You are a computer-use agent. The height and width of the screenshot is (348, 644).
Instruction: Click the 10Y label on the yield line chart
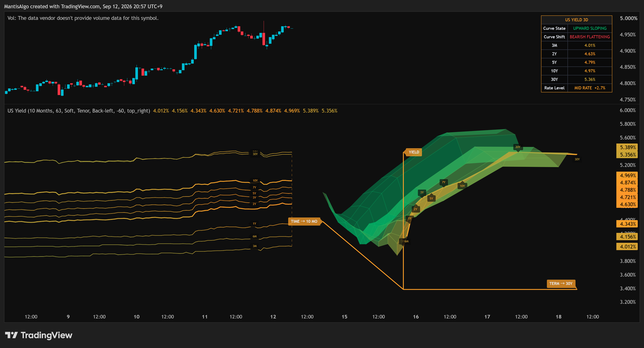coord(255,180)
